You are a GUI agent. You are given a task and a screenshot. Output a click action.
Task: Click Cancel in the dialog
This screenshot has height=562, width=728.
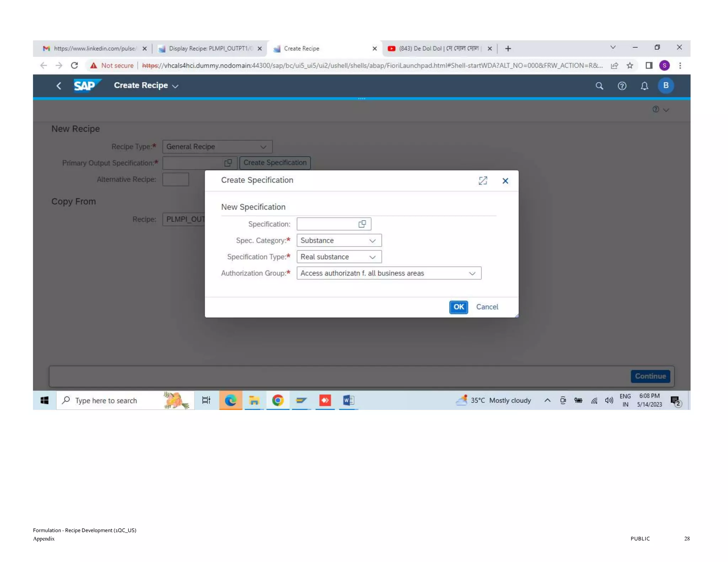(487, 307)
